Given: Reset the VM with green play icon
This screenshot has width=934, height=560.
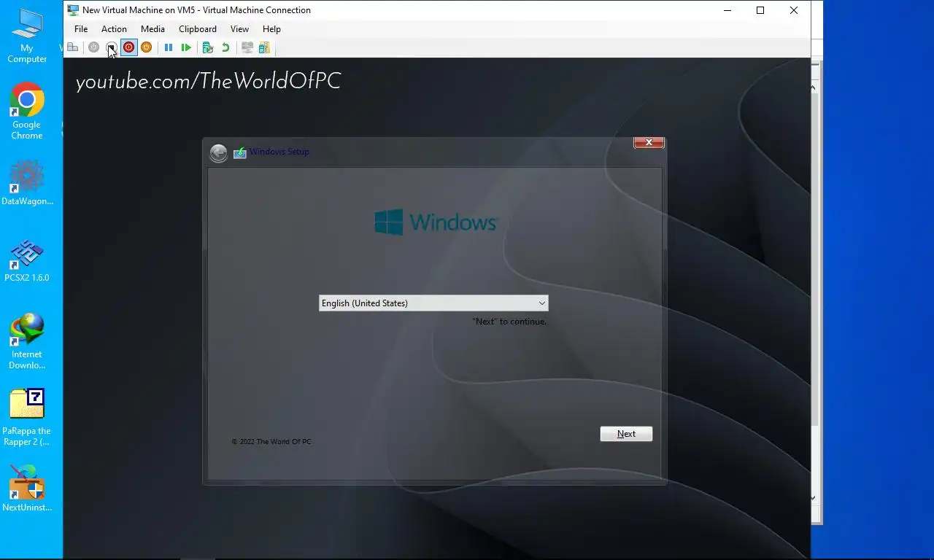Looking at the screenshot, I should click(186, 47).
